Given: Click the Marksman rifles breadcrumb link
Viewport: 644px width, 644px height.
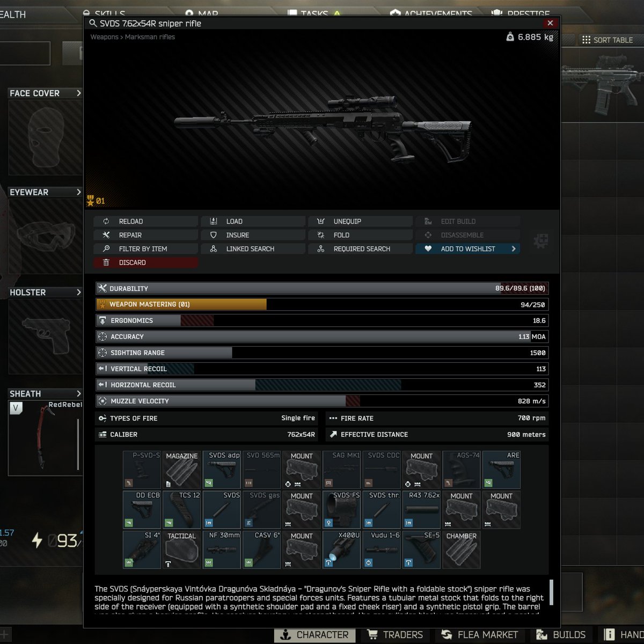Looking at the screenshot, I should tap(150, 37).
